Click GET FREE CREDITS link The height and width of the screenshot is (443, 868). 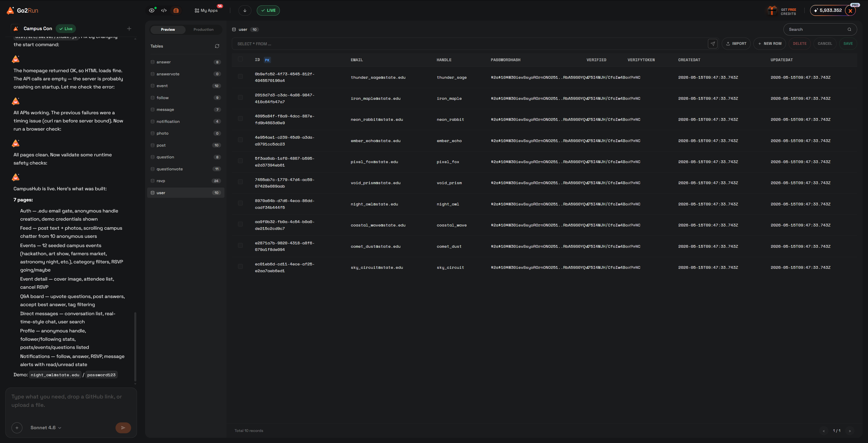tap(788, 12)
